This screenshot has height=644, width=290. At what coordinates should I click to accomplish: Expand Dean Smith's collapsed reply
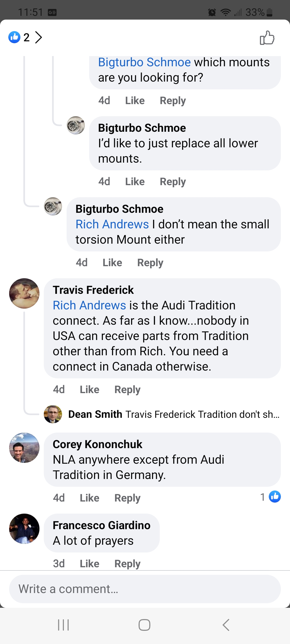(173, 414)
